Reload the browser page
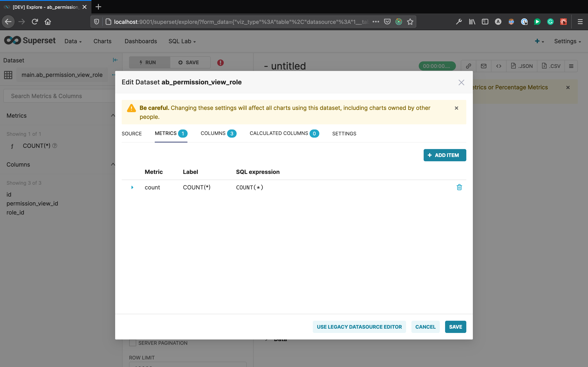The height and width of the screenshot is (367, 588). point(35,22)
